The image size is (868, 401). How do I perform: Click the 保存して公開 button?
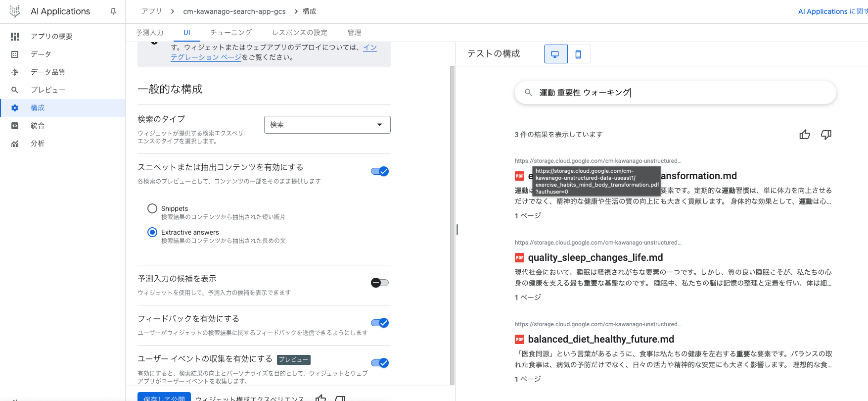[164, 398]
